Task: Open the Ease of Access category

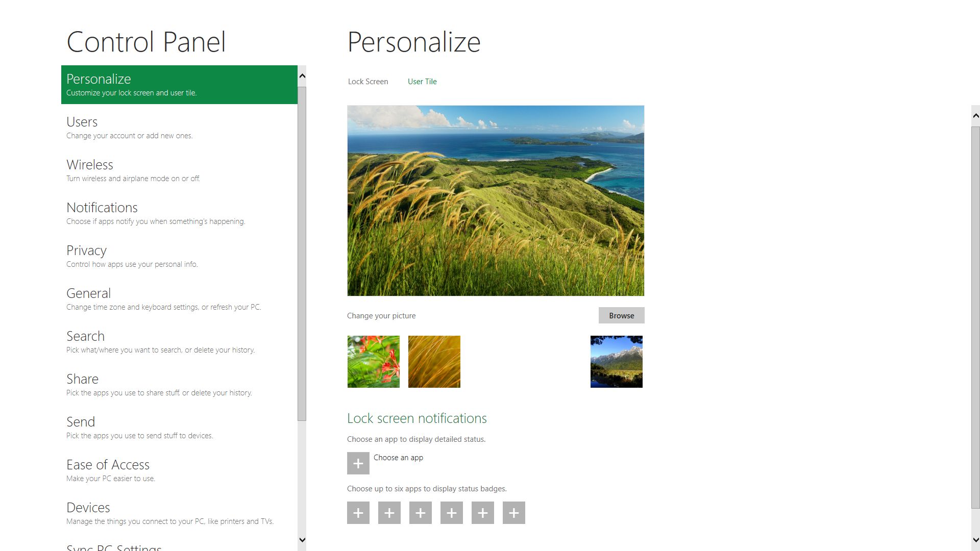Action: [179, 470]
